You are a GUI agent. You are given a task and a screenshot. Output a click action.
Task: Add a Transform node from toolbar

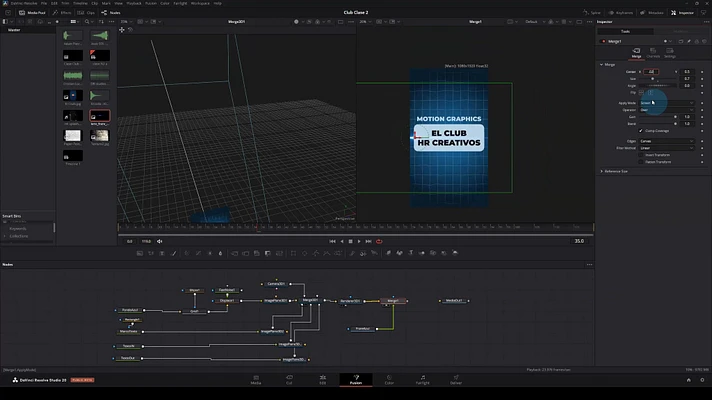tap(279, 253)
